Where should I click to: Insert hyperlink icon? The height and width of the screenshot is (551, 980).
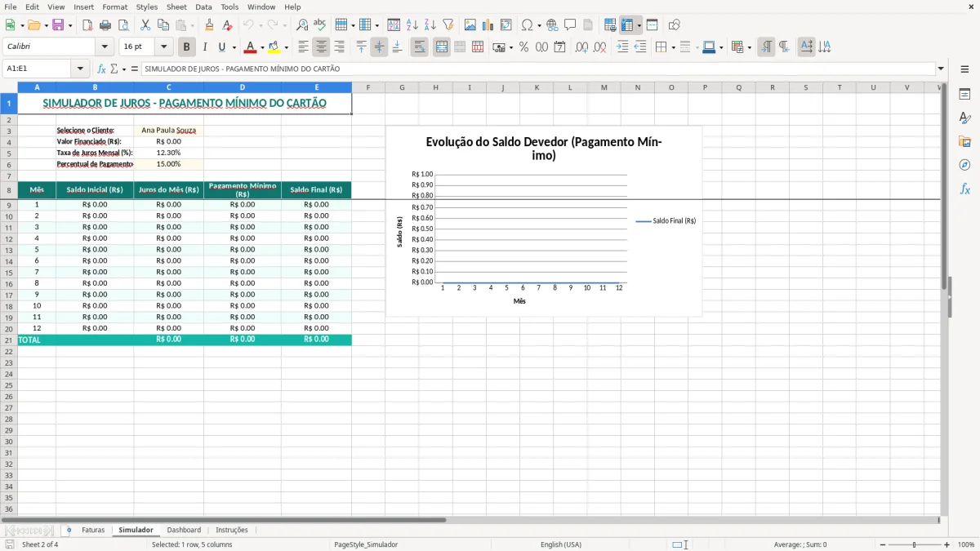point(552,25)
